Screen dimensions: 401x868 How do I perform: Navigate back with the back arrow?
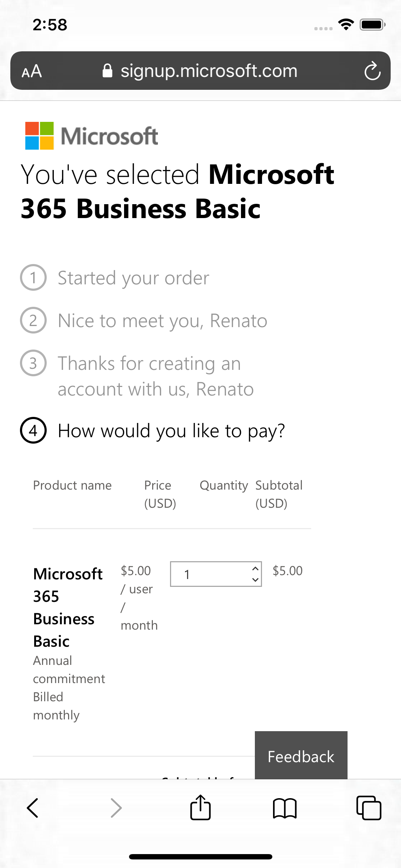(x=33, y=808)
